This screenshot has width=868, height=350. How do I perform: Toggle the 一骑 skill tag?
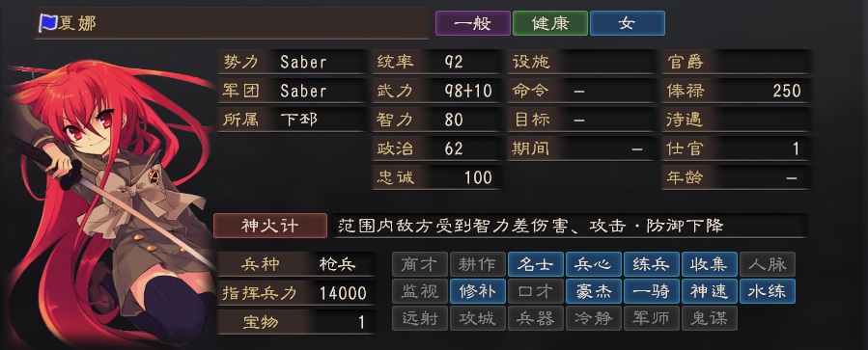tap(652, 291)
